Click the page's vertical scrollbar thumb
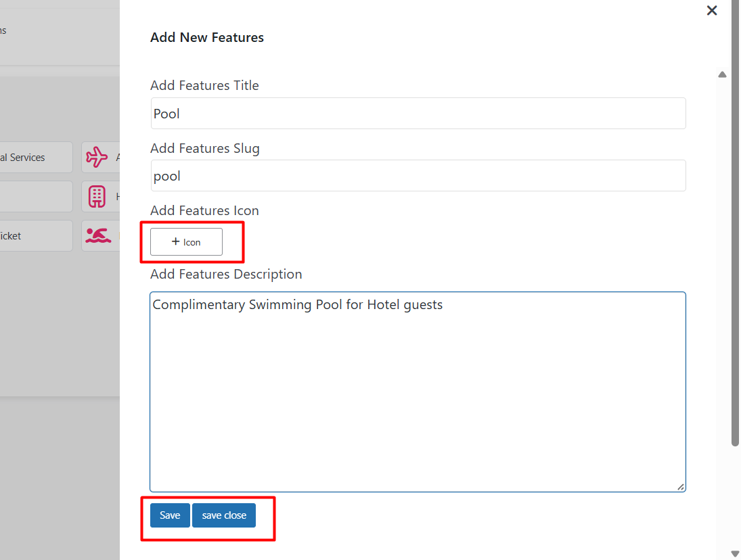Viewport: 741px width, 560px height. click(735, 223)
